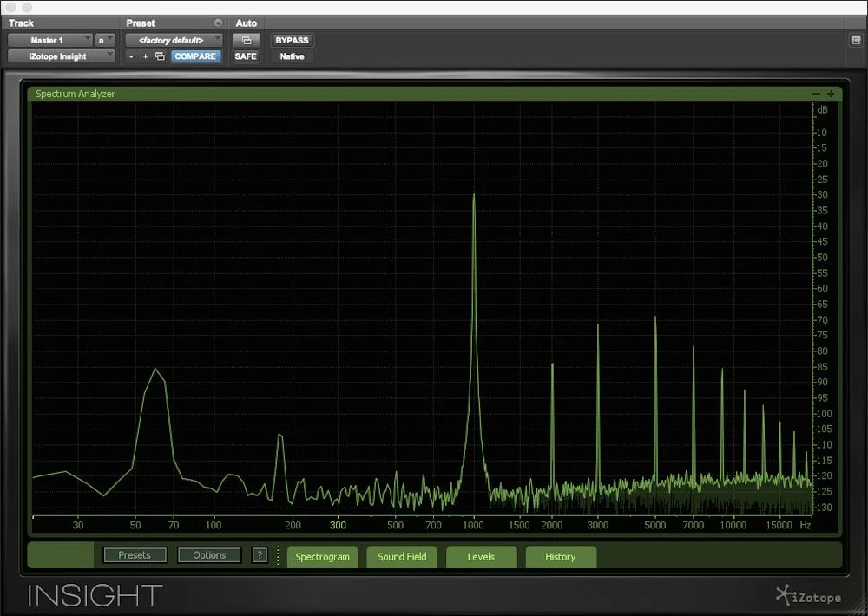Click the plus icon to increment preset
Image resolution: width=868 pixels, height=616 pixels.
click(x=145, y=56)
